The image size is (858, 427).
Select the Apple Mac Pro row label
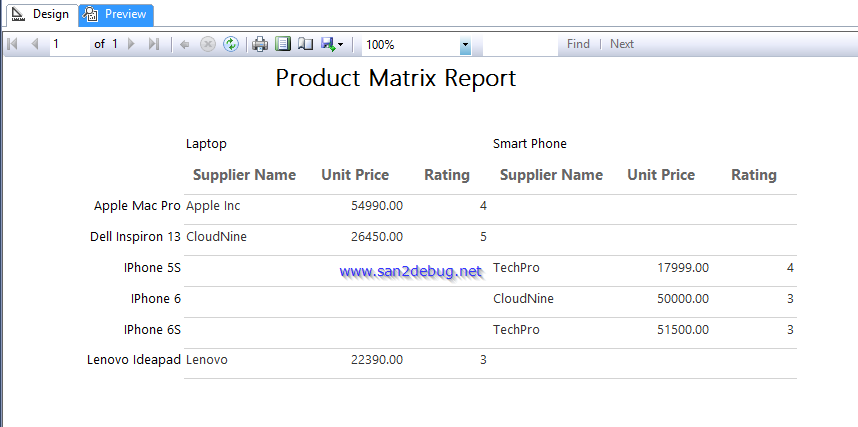point(137,206)
